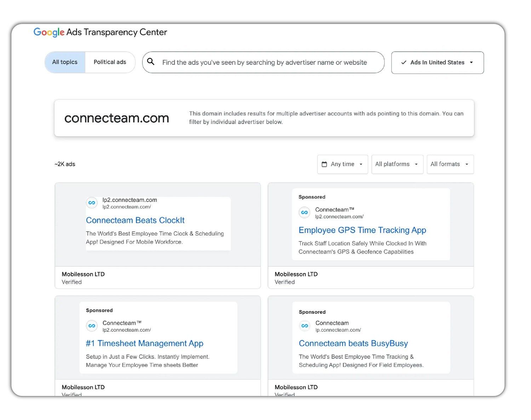Click the Google logo in header
Viewport: 531px width, 420px height.
(49, 32)
